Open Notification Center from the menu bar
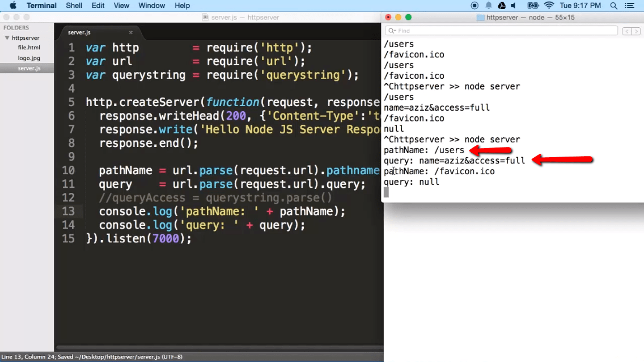This screenshot has height=362, width=644. [x=630, y=6]
